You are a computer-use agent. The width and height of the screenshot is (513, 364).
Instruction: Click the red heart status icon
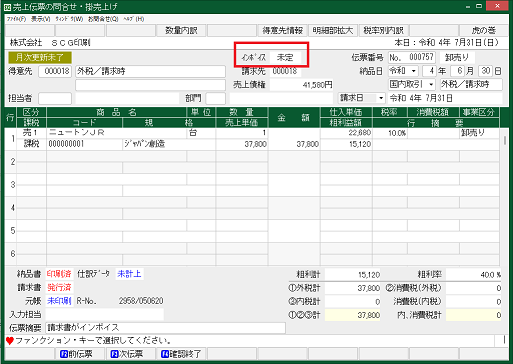(10, 341)
